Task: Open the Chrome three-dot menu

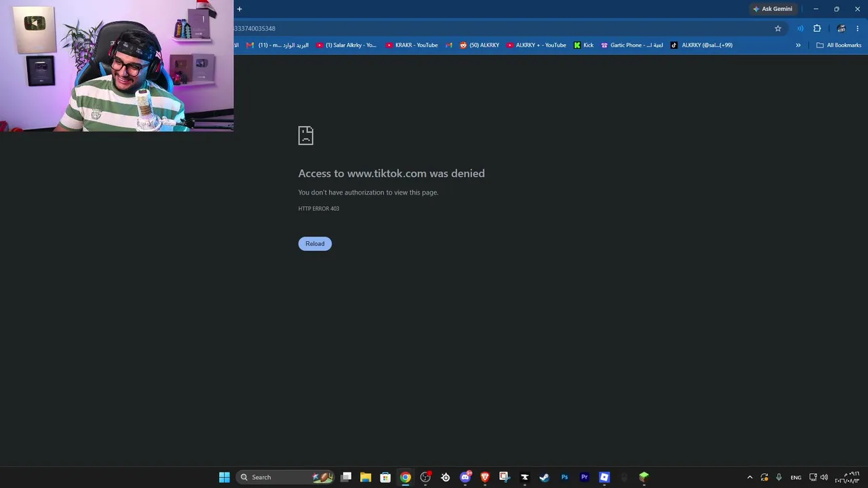Action: (858, 28)
